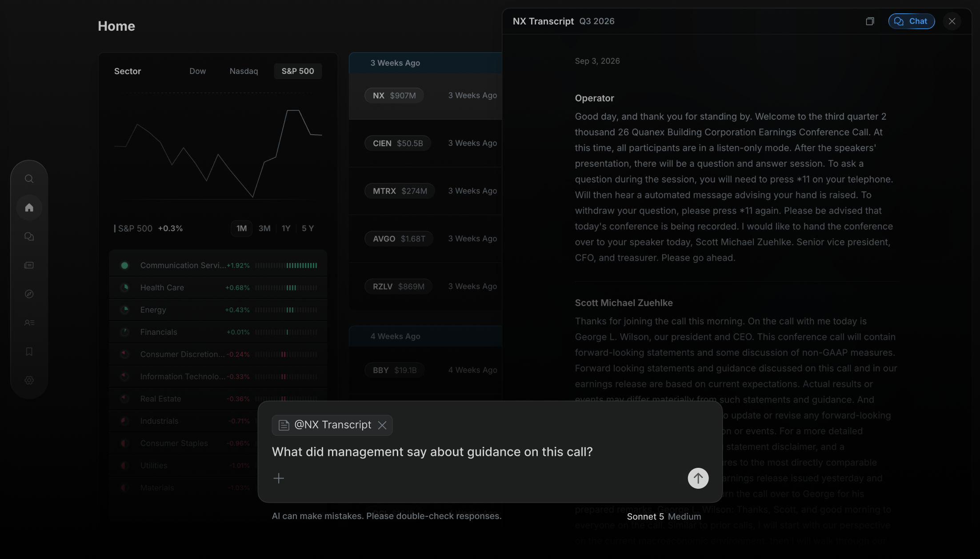Open the CIEN $50.5B ticker chip
Image resolution: width=980 pixels, height=559 pixels.
tap(397, 143)
